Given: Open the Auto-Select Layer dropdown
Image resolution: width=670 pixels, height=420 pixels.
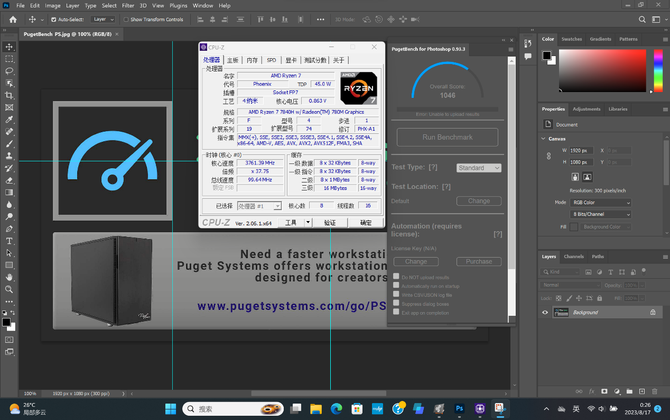Looking at the screenshot, I should click(103, 20).
